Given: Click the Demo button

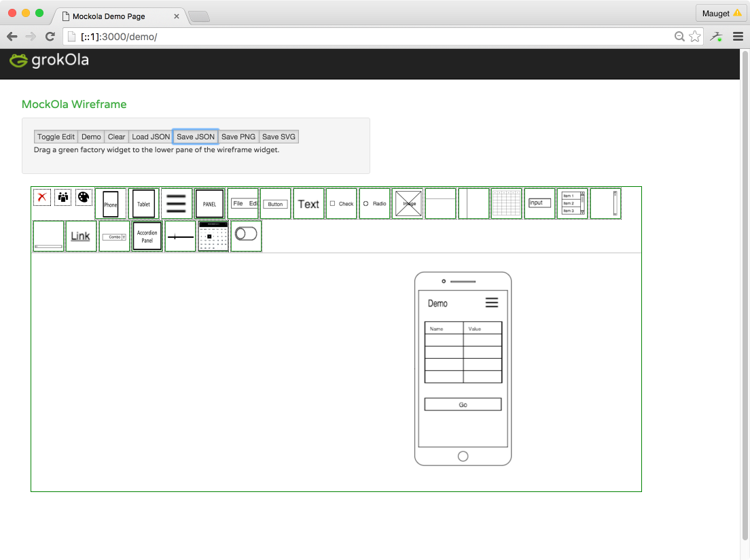Looking at the screenshot, I should (x=91, y=137).
